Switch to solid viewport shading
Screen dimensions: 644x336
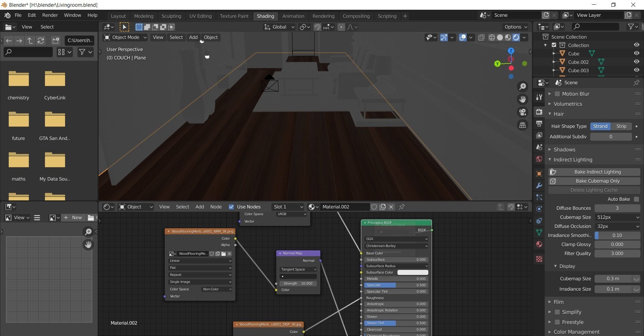500,37
